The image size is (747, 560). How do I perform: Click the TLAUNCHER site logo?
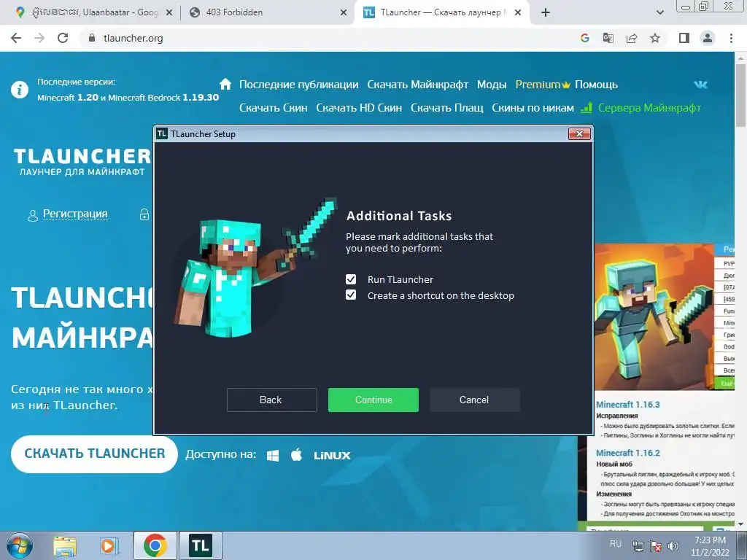pos(82,162)
